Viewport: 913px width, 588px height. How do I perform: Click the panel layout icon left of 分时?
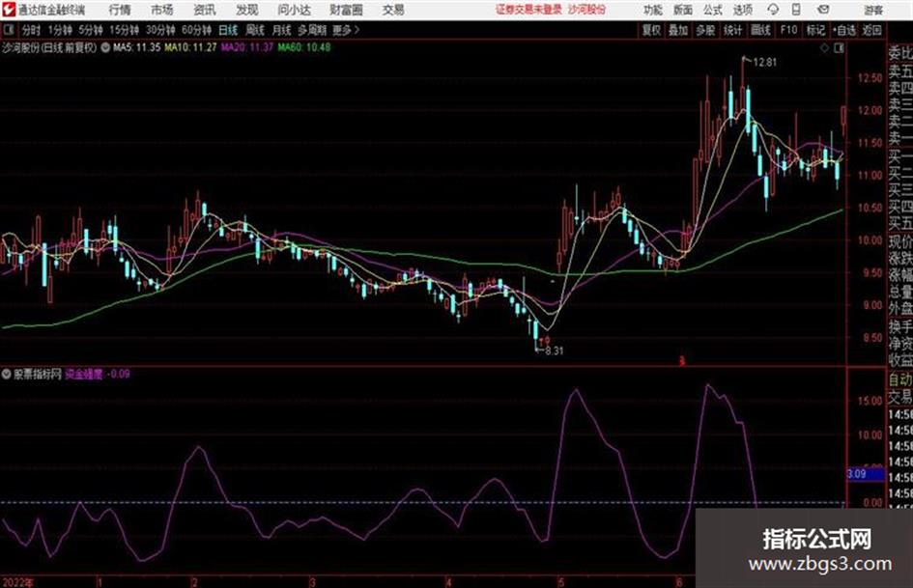coord(9,30)
